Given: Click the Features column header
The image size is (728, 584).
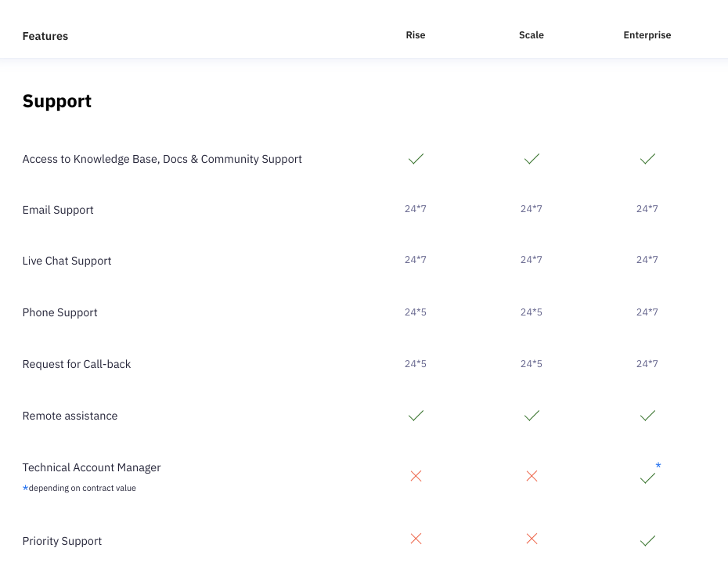Looking at the screenshot, I should (x=45, y=36).
